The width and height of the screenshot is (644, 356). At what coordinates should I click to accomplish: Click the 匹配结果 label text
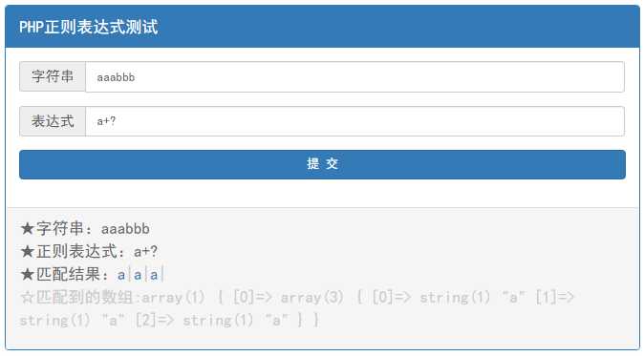pos(68,274)
